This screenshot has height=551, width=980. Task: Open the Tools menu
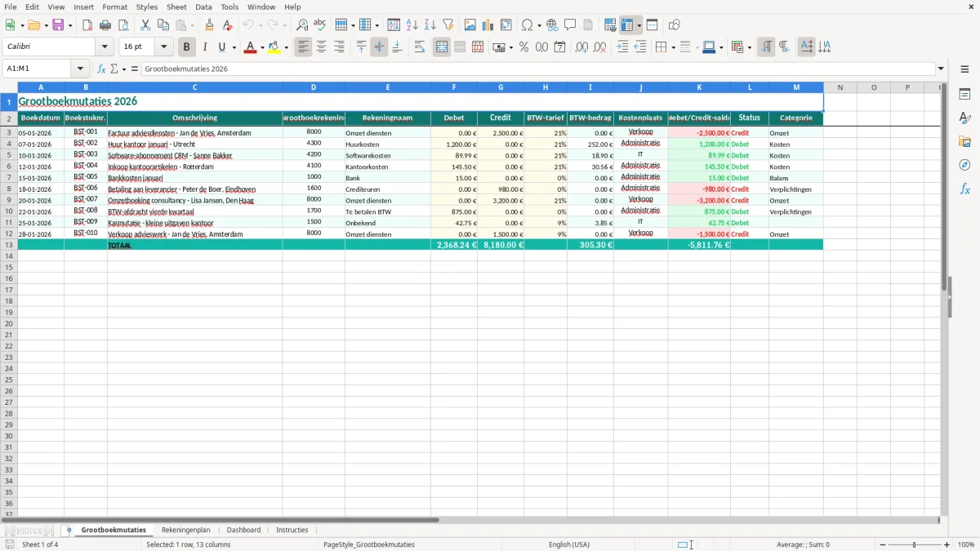229,7
